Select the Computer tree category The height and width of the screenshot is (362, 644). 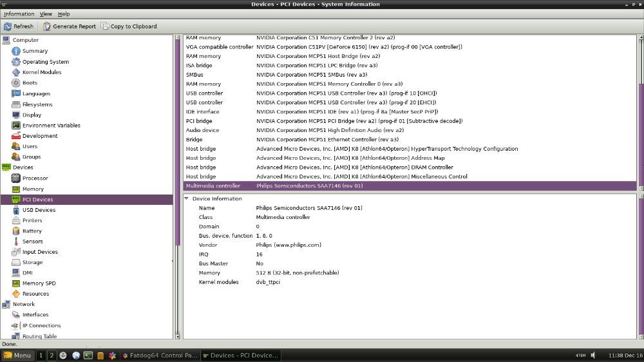point(26,40)
